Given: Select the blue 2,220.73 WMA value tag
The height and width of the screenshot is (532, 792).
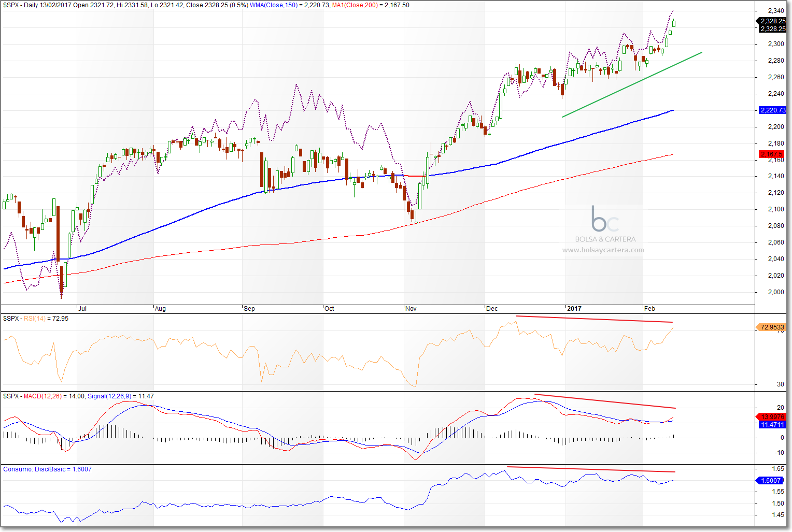Looking at the screenshot, I should pos(773,110).
